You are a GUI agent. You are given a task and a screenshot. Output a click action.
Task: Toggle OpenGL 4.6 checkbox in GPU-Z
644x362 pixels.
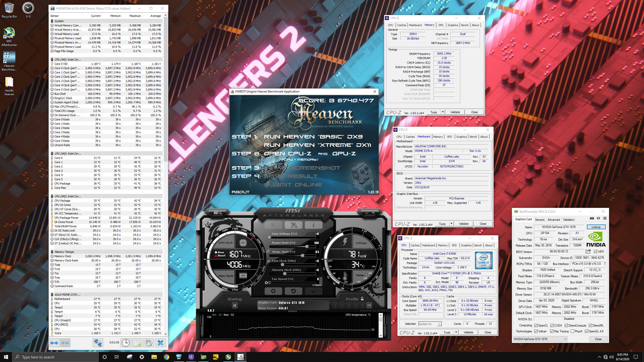[586, 331]
